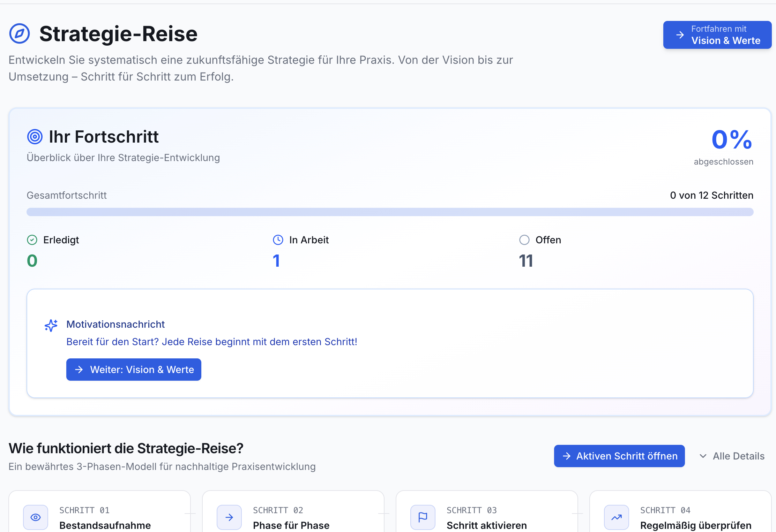Click the SCHRITT 04 label
The image size is (776, 532).
(665, 510)
